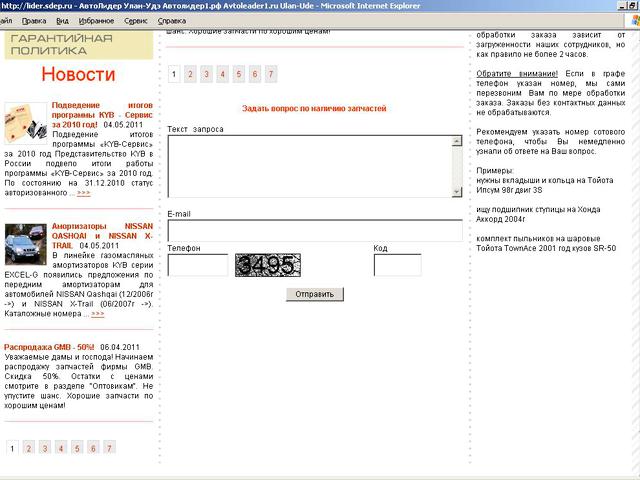
Task: Open the Вид menu
Action: click(x=62, y=21)
